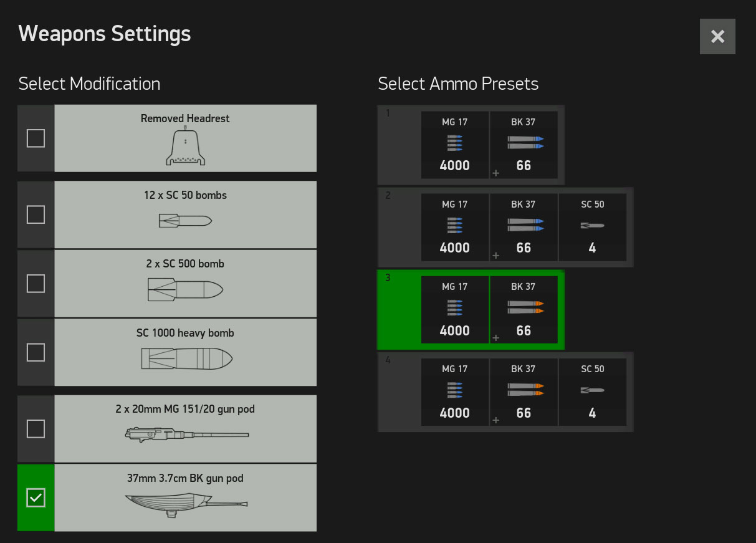Uncheck the 37mm BK gun pod checkbox
The image size is (756, 543).
(x=36, y=497)
